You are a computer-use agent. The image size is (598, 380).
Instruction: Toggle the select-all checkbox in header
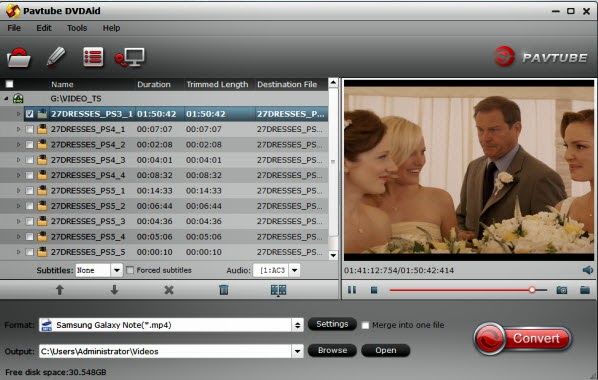[x=10, y=84]
